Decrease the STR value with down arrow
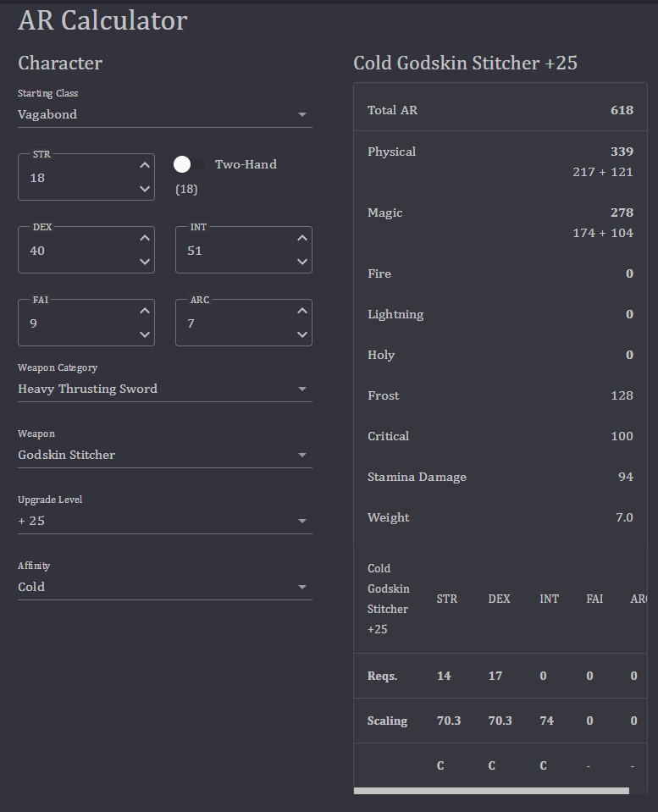The height and width of the screenshot is (812, 658). tap(145, 189)
